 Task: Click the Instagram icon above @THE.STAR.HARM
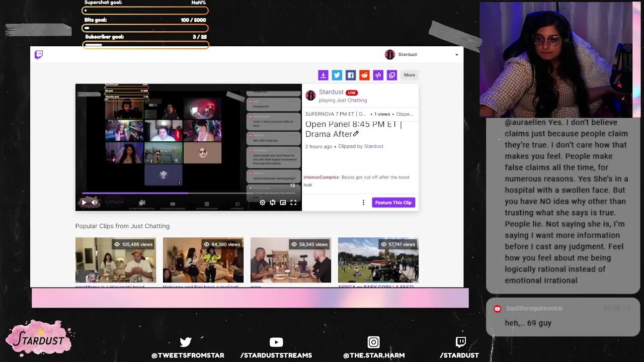pyautogui.click(x=373, y=342)
